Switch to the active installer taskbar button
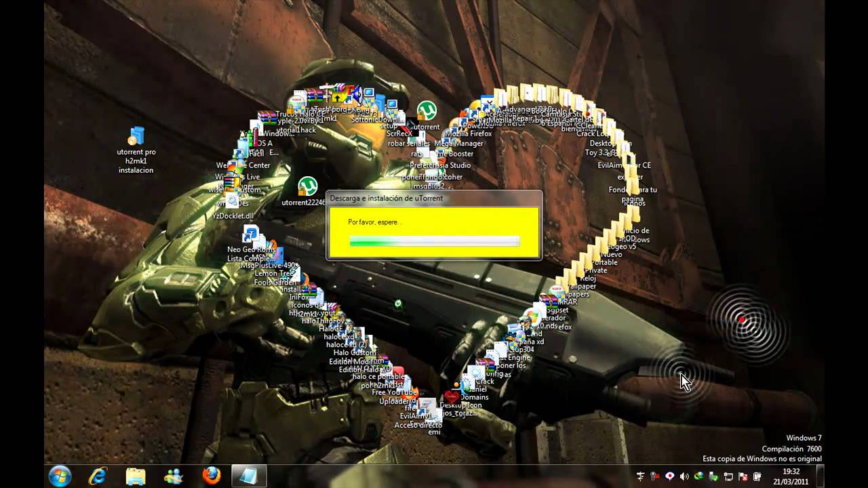This screenshot has width=868, height=488. click(x=249, y=476)
